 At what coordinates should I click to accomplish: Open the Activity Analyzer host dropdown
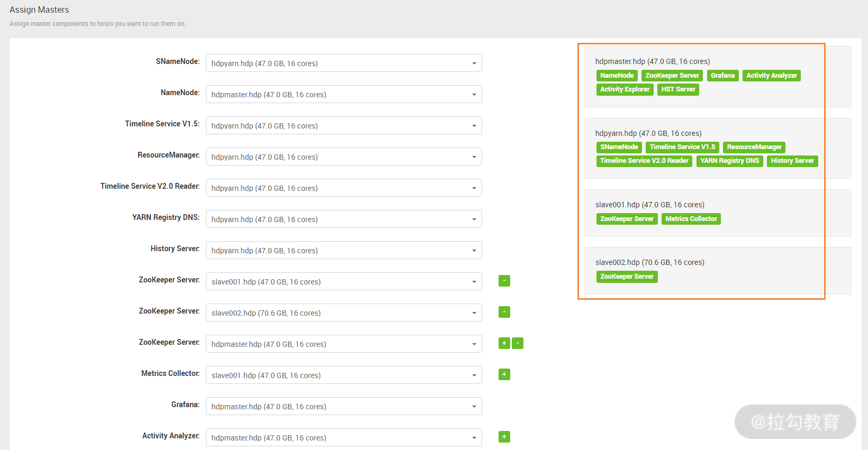[x=343, y=437]
